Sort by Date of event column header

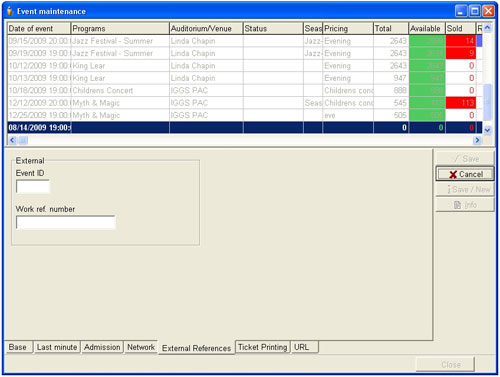(x=39, y=29)
